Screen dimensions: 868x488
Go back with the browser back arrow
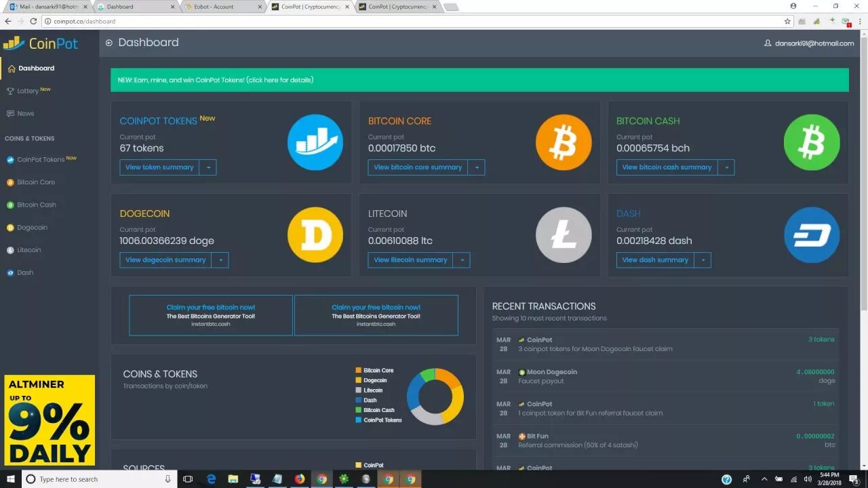[8, 21]
